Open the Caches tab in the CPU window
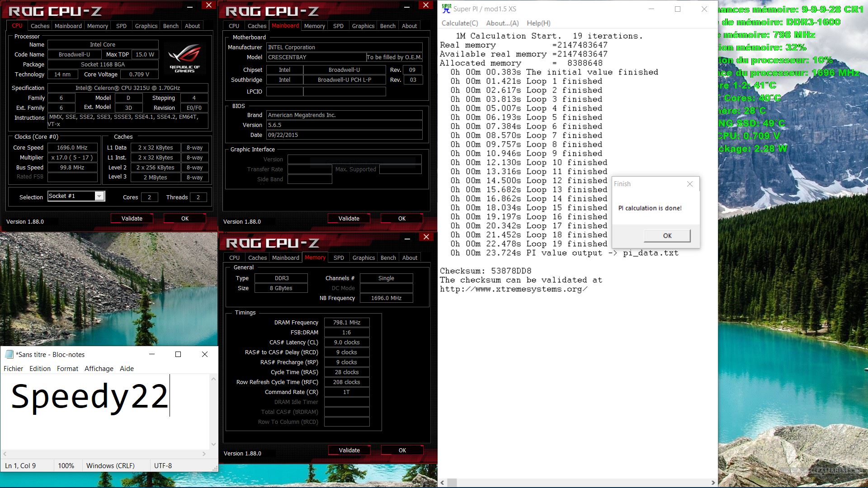This screenshot has height=488, width=868. click(40, 26)
